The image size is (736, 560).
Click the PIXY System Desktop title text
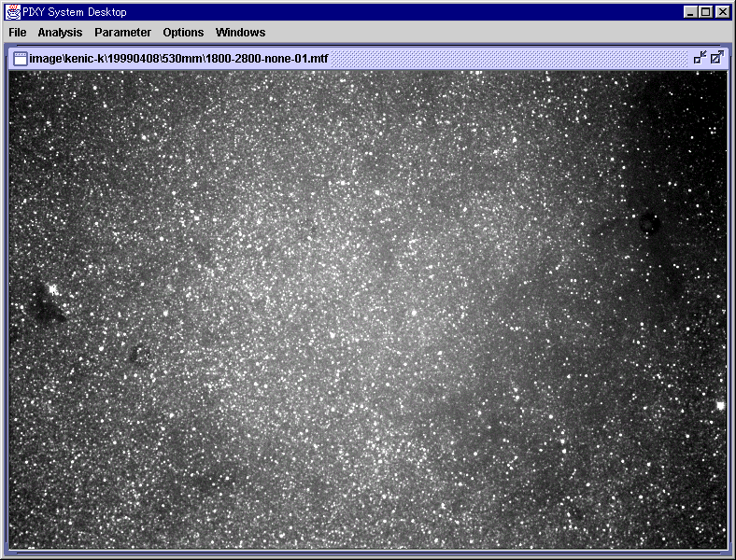[x=75, y=12]
